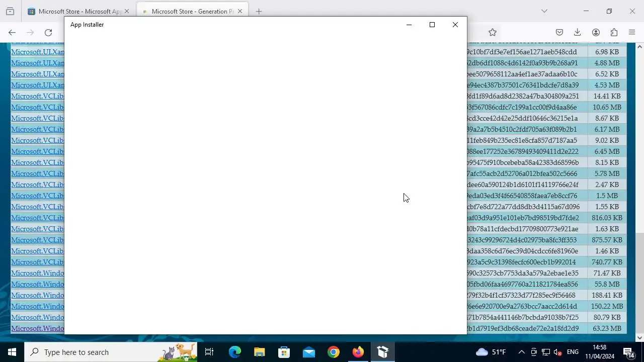Click hash text ending 72e2a18fd2d9

[523, 328]
